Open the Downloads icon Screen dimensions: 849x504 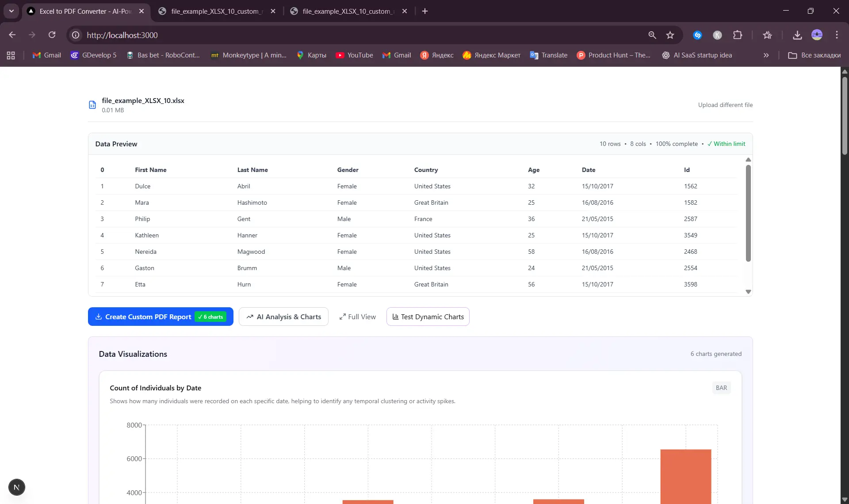coord(797,35)
